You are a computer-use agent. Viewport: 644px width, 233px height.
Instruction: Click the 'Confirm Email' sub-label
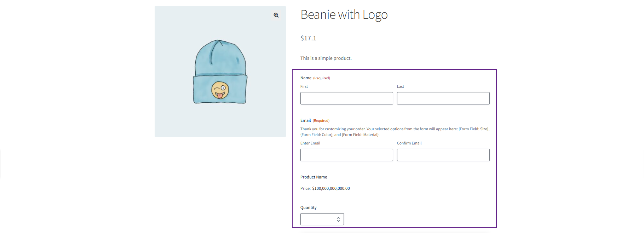409,143
